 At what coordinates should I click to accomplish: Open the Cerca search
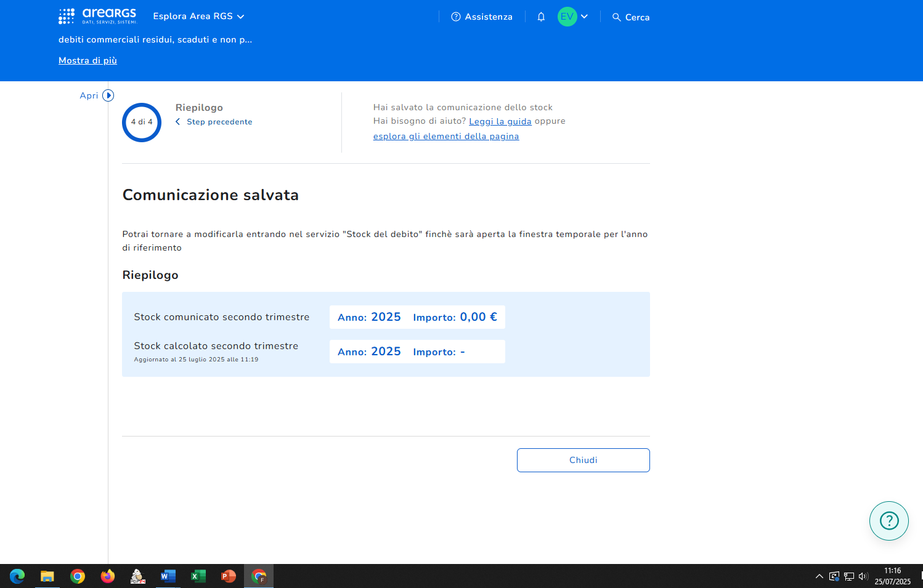[631, 17]
